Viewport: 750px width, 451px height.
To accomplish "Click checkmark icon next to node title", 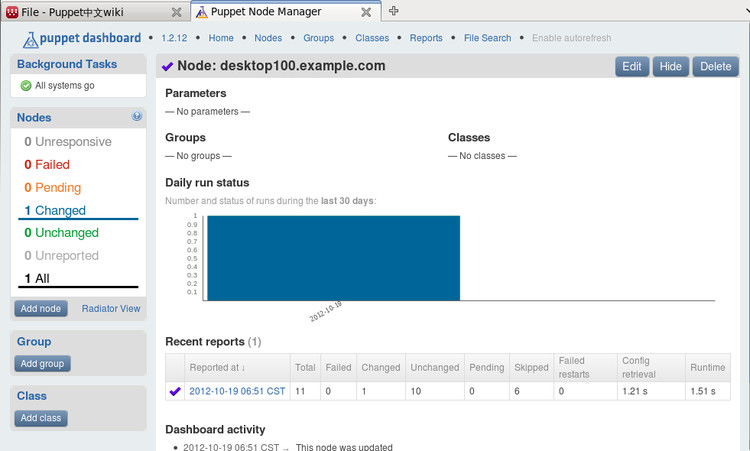I will 167,67.
